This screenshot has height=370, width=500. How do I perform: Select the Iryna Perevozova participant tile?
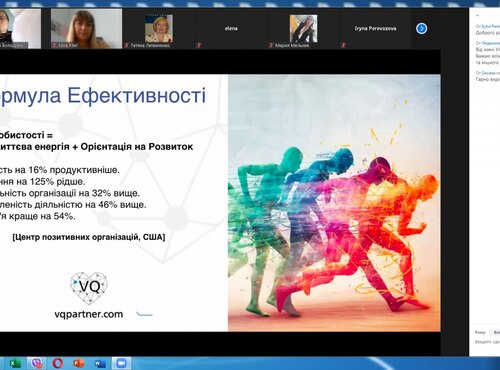click(x=376, y=29)
